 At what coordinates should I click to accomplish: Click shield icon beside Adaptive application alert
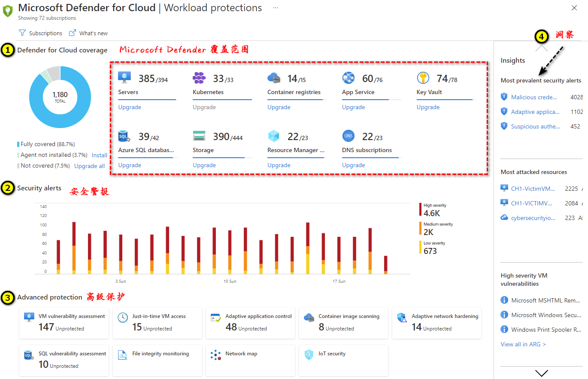tap(504, 112)
